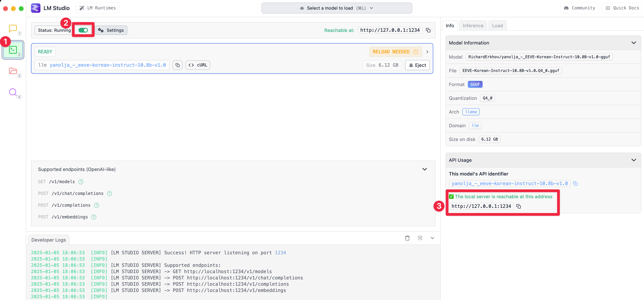Collapse Supported endpoints section
Screen dimensions: 644x300
(424, 169)
